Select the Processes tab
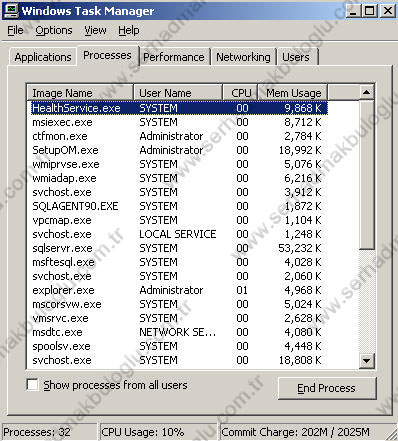The width and height of the screenshot is (398, 441). [x=107, y=55]
